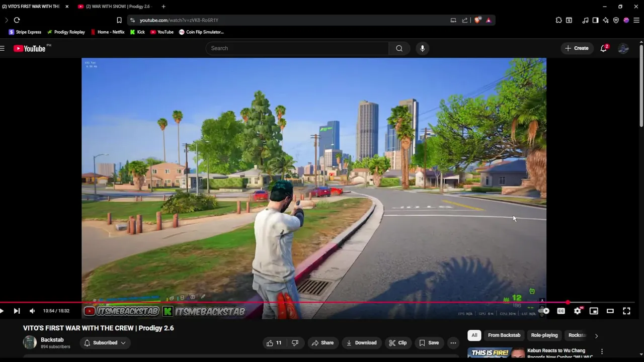644x362 pixels.
Task: Open more actions three-dot menu
Action: (x=453, y=343)
